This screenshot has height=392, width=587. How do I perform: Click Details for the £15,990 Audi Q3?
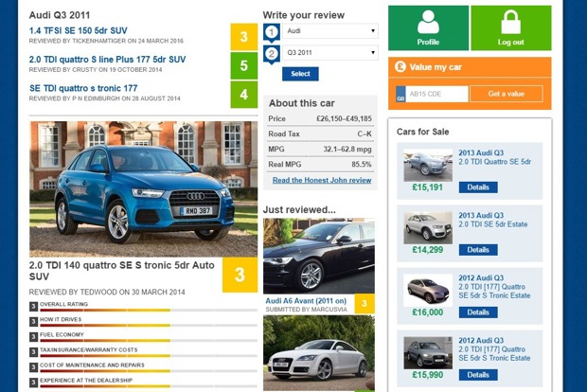[478, 375]
